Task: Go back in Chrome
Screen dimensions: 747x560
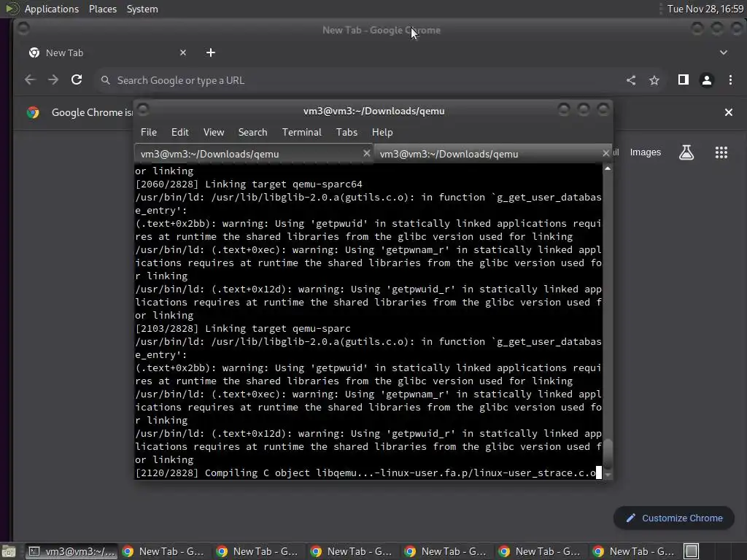Action: tap(30, 80)
